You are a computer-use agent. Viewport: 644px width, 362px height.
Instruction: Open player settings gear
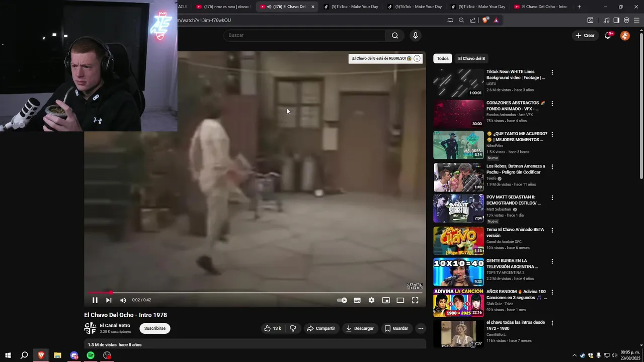coord(371,300)
